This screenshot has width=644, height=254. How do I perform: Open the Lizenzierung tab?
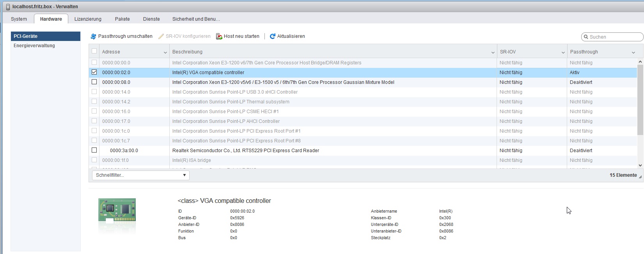coord(88,19)
